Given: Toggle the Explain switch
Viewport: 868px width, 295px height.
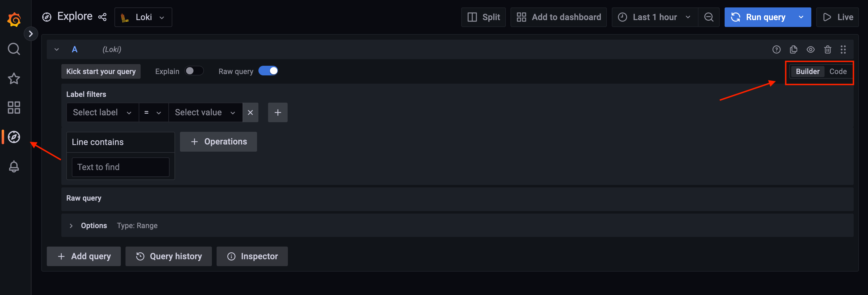Looking at the screenshot, I should pos(194,71).
